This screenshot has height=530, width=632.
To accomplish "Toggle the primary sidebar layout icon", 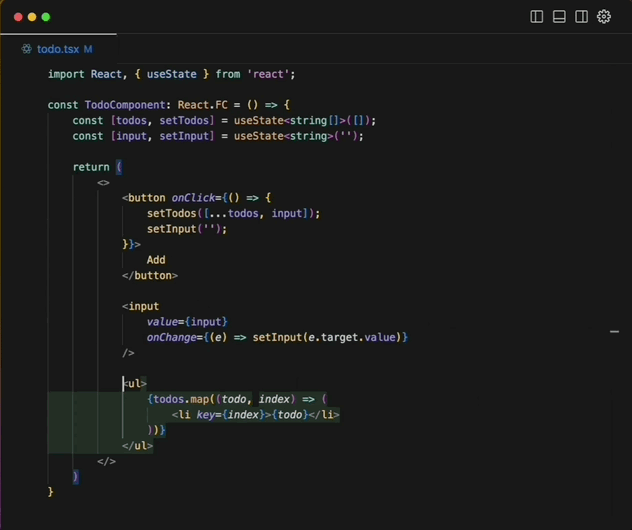I will point(537,17).
